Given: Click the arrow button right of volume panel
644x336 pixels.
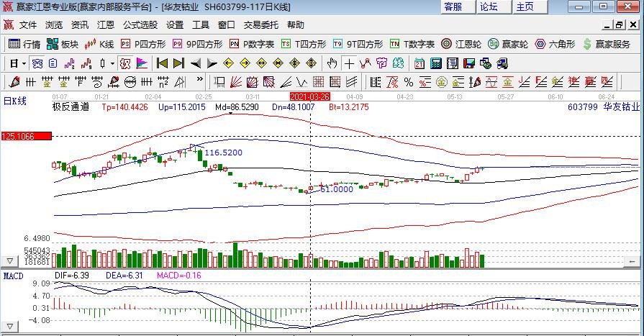Looking at the screenshot, I should tap(632, 261).
